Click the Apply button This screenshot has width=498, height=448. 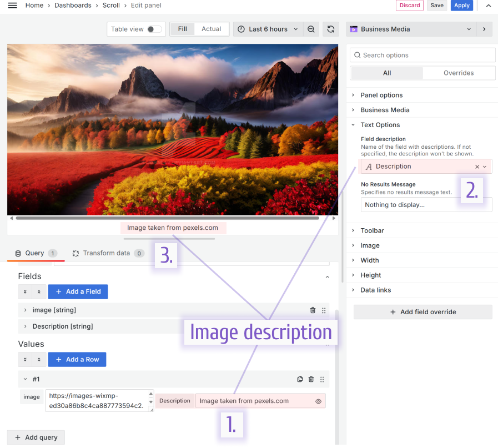(461, 6)
